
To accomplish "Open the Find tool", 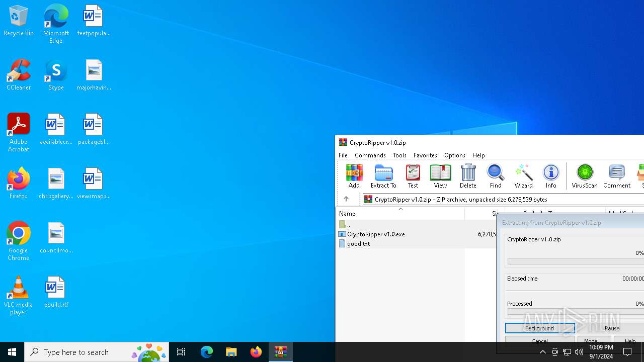I will coord(496,176).
